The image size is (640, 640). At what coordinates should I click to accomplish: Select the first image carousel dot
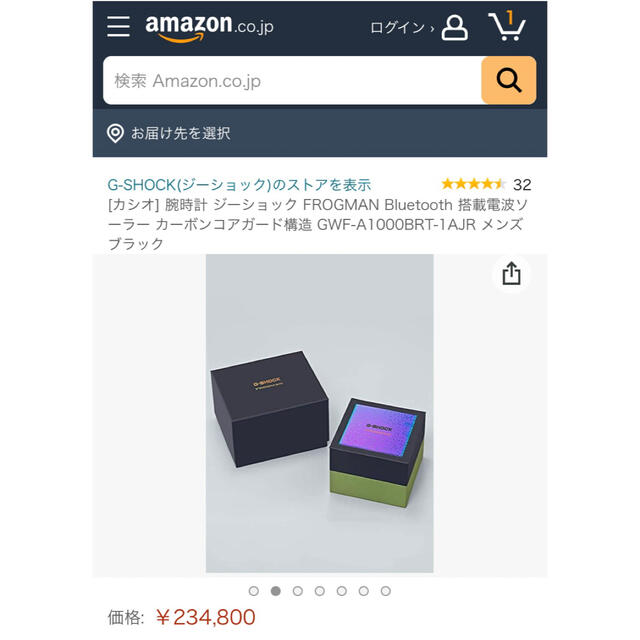coord(253,591)
